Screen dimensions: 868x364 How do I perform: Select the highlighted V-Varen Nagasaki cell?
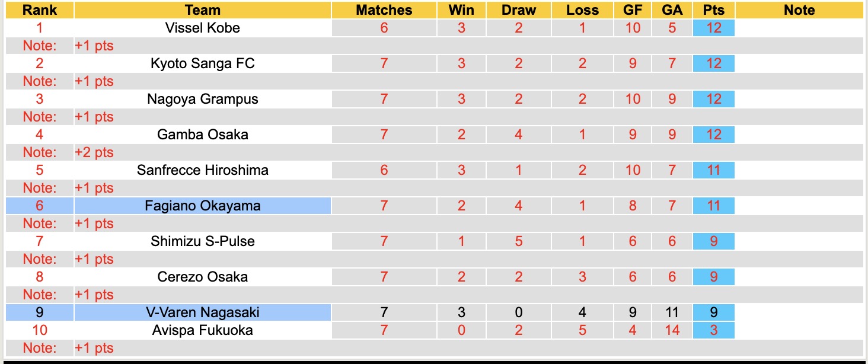tap(203, 312)
